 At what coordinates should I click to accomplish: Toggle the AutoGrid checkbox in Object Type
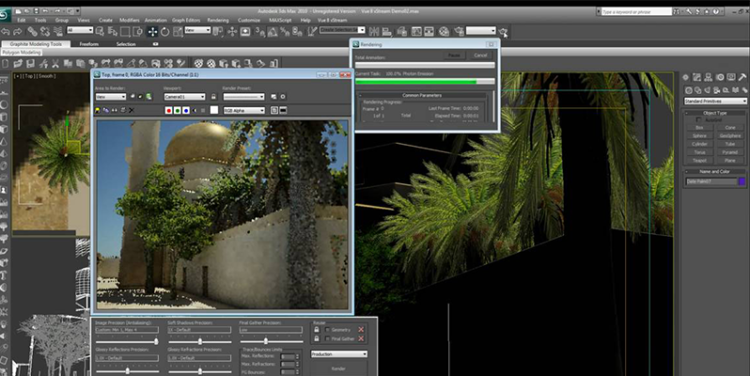[x=698, y=120]
